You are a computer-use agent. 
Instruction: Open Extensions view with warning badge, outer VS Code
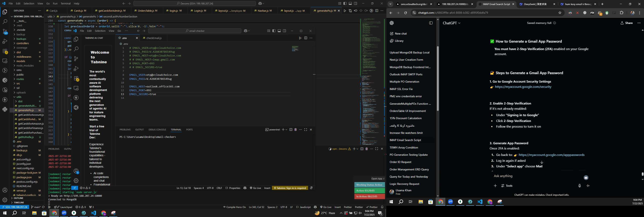click(5, 51)
